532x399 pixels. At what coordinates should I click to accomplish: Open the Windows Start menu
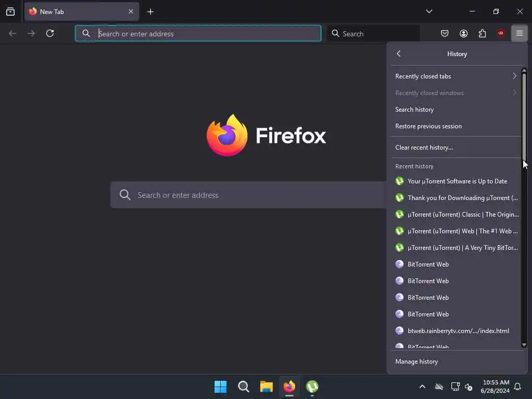[x=220, y=387]
